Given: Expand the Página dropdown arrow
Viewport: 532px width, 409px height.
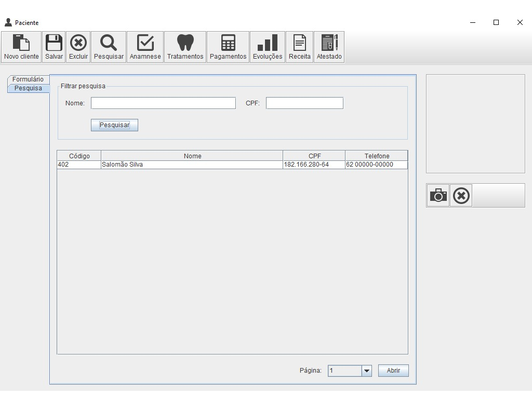Looking at the screenshot, I should [x=366, y=371].
